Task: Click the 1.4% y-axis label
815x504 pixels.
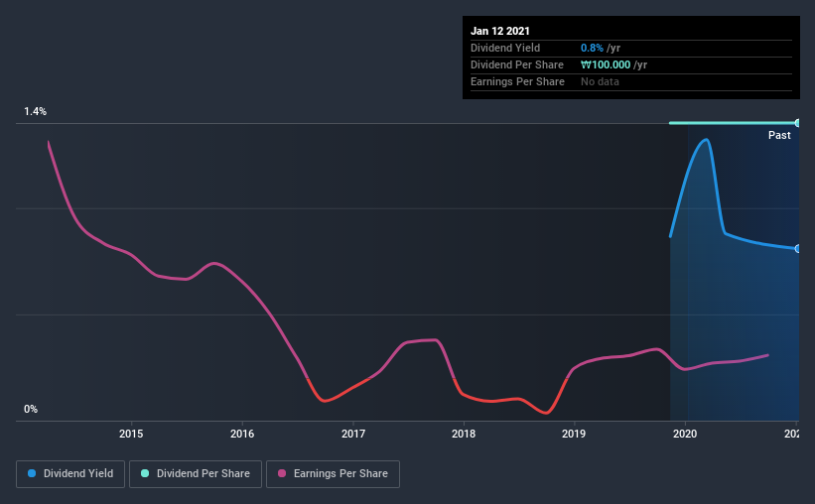Action: click(x=35, y=111)
